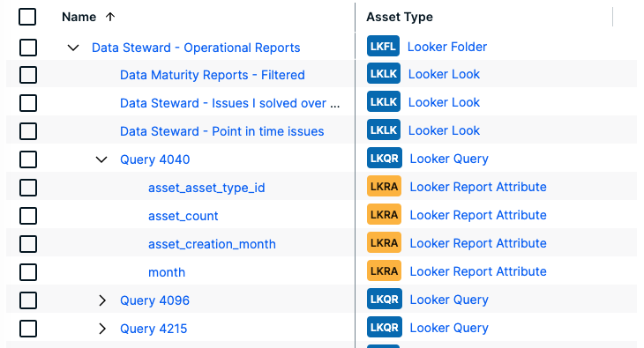Collapse Data Steward - Operational Reports folder
The width and height of the screenshot is (644, 348).
point(73,48)
